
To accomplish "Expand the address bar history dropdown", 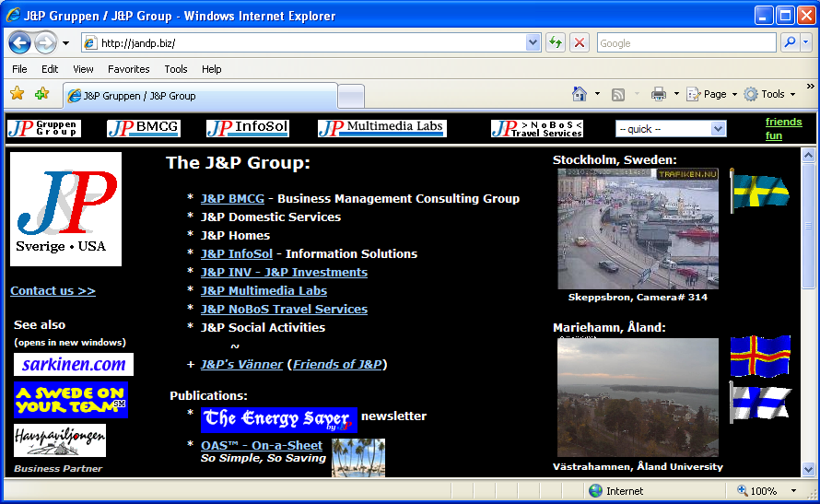I will click(533, 42).
